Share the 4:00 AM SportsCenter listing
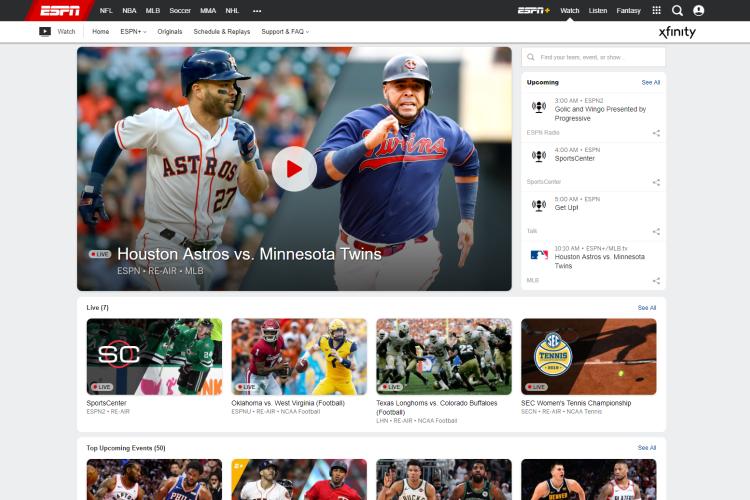Screen dimensions: 750x500 click(656, 182)
